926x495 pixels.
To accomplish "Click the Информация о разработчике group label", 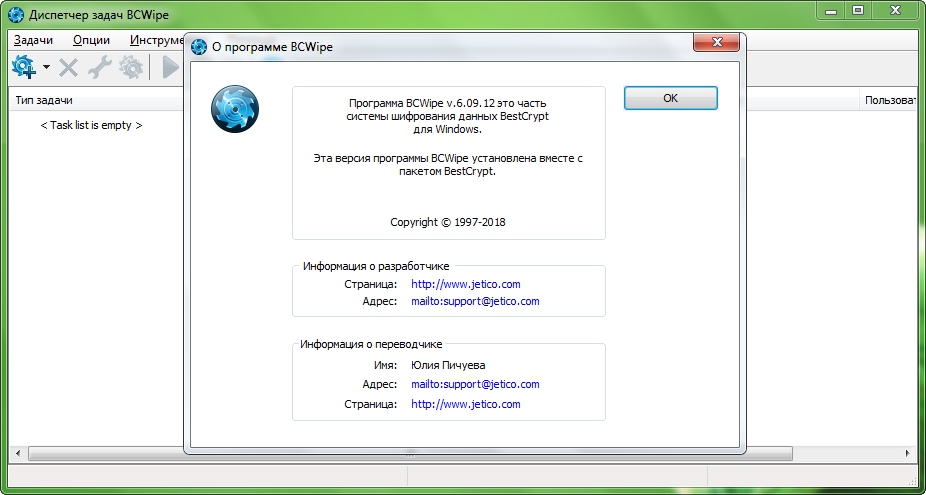I will click(376, 266).
